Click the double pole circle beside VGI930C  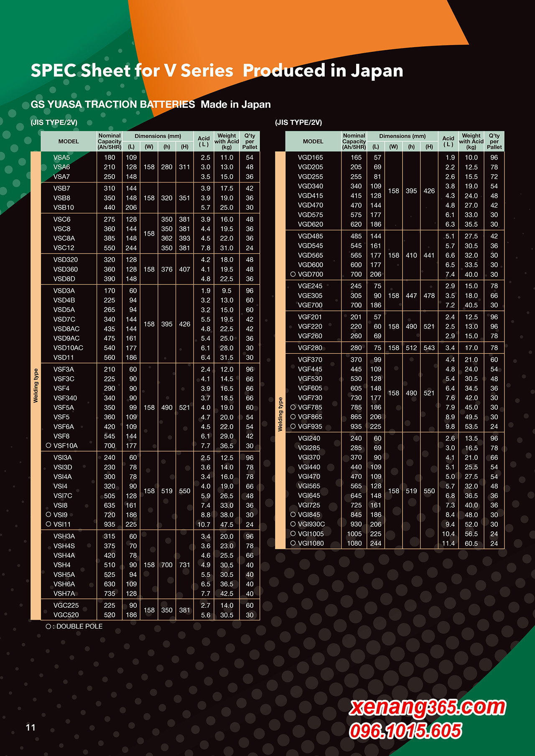(x=293, y=524)
